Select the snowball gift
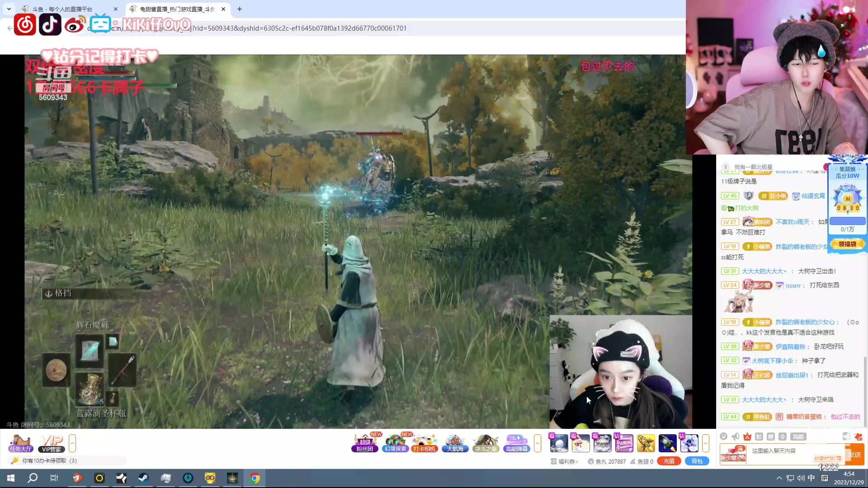 tap(559, 443)
